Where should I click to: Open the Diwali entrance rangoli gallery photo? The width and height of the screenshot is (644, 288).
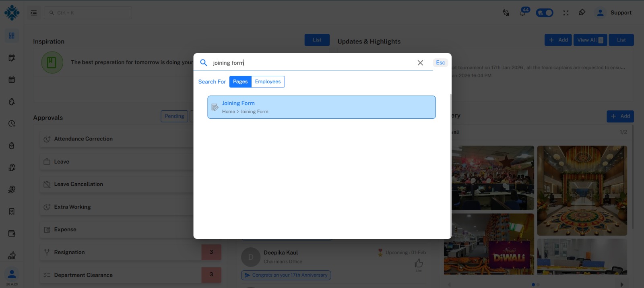[x=582, y=191]
